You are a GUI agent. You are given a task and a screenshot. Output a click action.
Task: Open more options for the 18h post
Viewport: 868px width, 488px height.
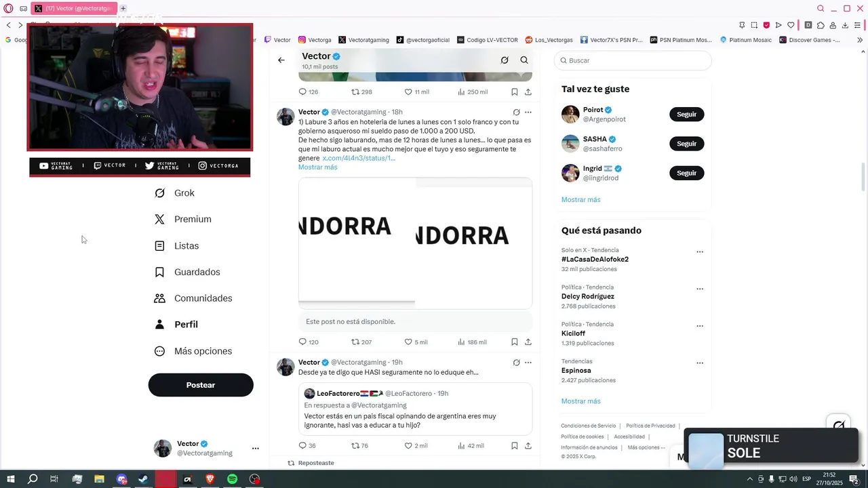tap(528, 113)
